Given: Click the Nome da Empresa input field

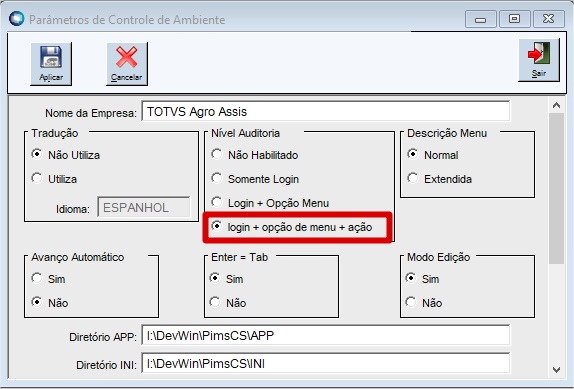Looking at the screenshot, I should (x=325, y=111).
